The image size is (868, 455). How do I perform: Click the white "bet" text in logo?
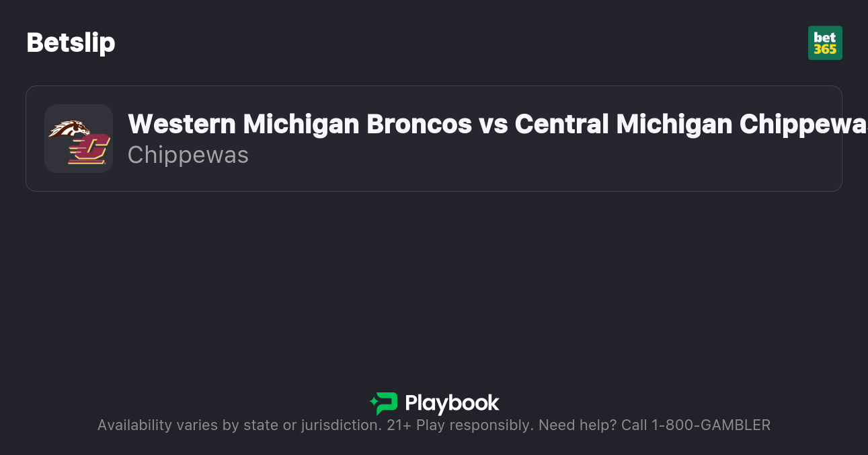click(825, 37)
